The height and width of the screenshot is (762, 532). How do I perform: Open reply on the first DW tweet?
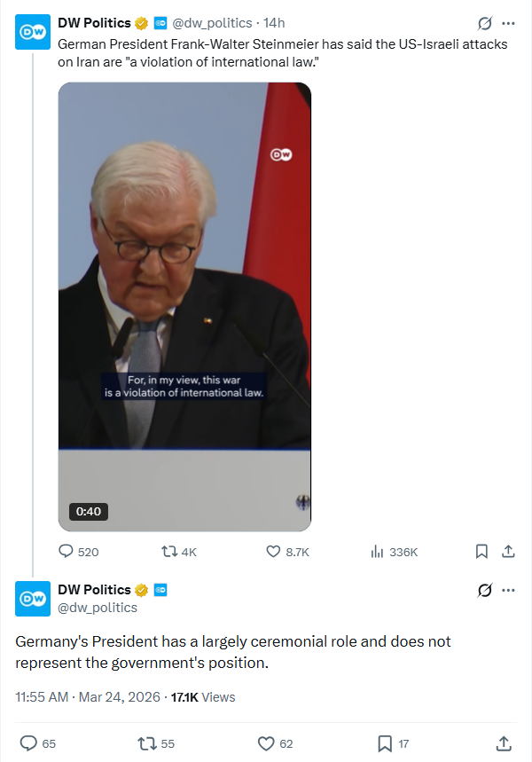(66, 551)
